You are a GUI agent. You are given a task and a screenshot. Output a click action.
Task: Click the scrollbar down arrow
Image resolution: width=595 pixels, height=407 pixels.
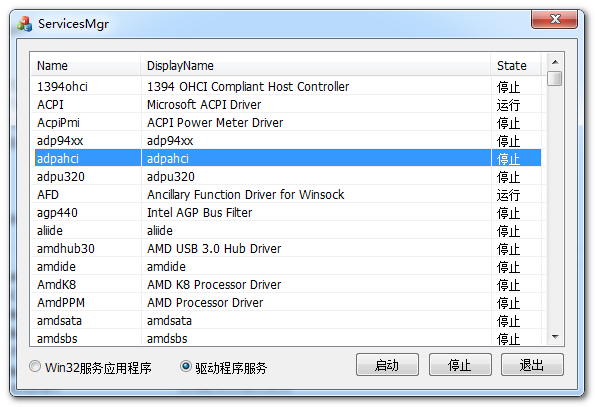(555, 336)
